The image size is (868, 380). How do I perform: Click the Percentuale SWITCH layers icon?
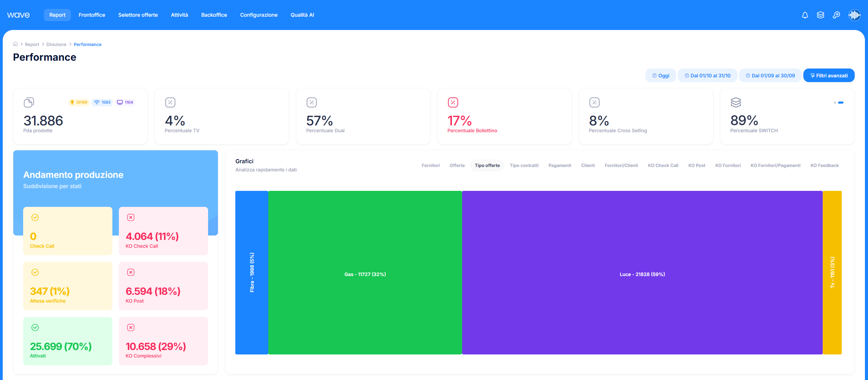(x=736, y=102)
